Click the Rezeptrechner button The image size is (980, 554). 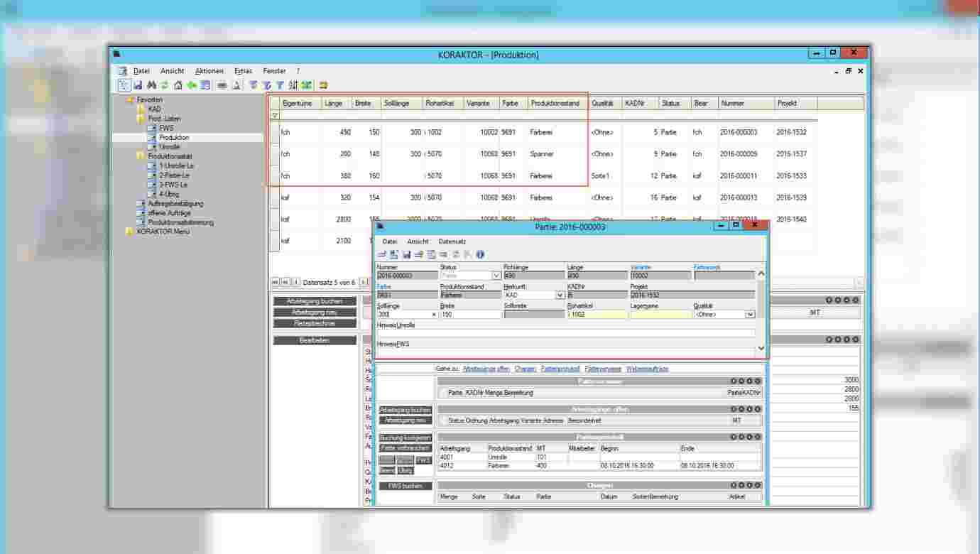pyautogui.click(x=315, y=323)
